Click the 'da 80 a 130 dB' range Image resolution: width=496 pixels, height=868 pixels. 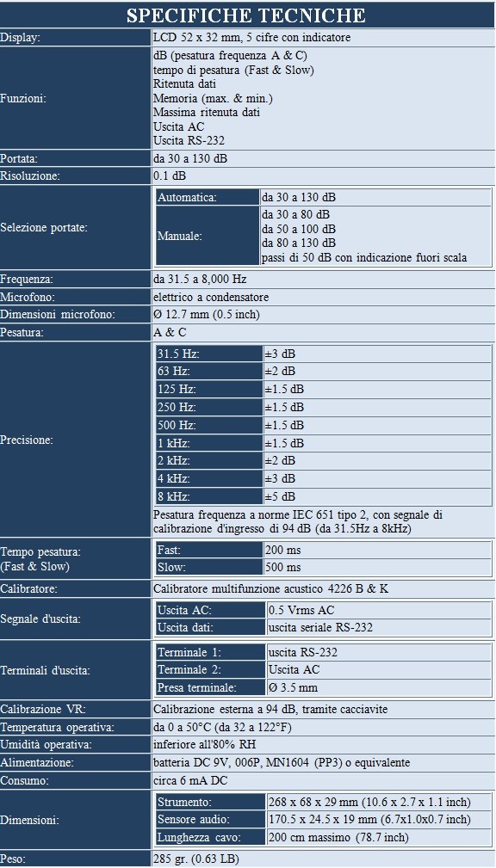click(299, 243)
